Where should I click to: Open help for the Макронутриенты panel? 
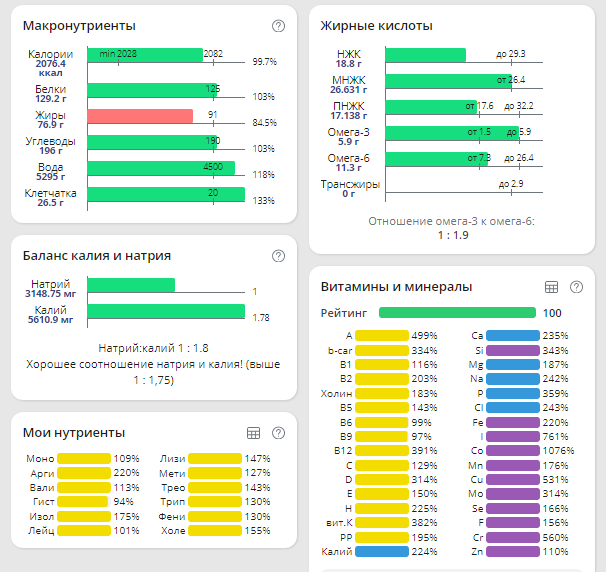coord(278,26)
